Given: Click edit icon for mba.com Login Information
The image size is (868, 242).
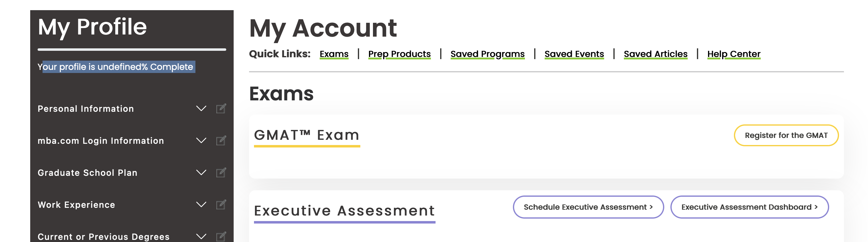Looking at the screenshot, I should click(x=221, y=140).
